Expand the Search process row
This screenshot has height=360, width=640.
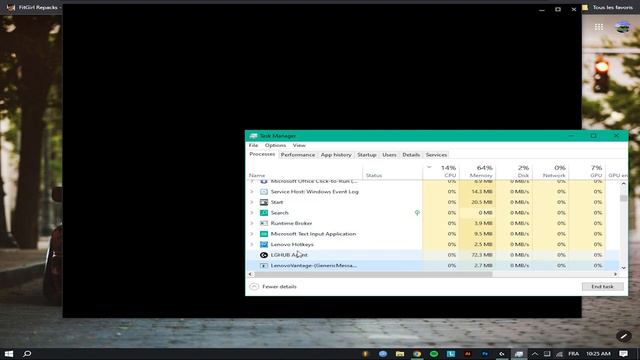tap(252, 213)
